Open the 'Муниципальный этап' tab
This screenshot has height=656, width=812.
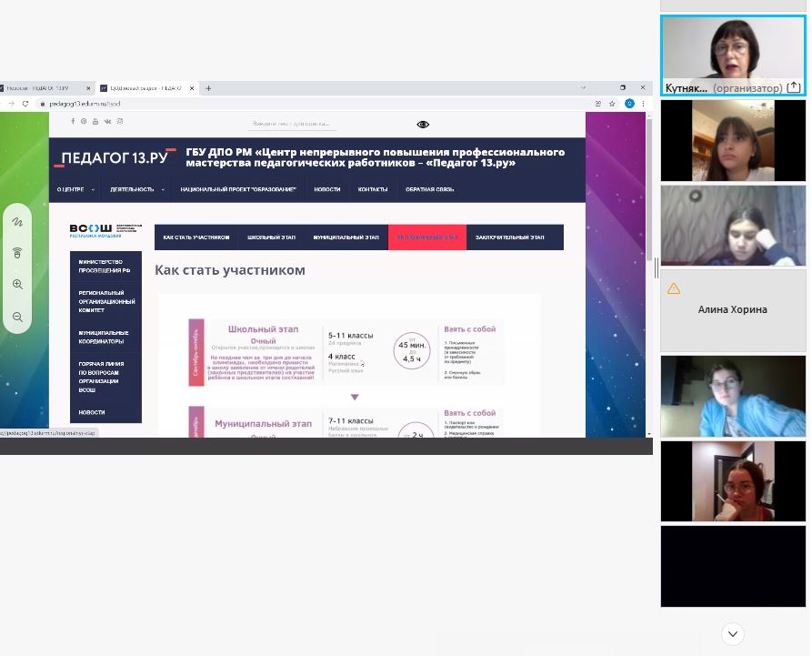point(346,237)
